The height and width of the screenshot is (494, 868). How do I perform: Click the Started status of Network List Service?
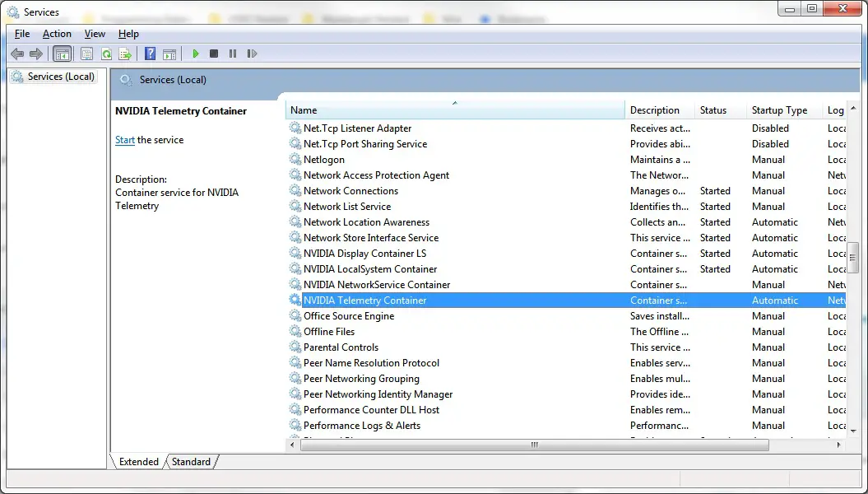pyautogui.click(x=715, y=206)
